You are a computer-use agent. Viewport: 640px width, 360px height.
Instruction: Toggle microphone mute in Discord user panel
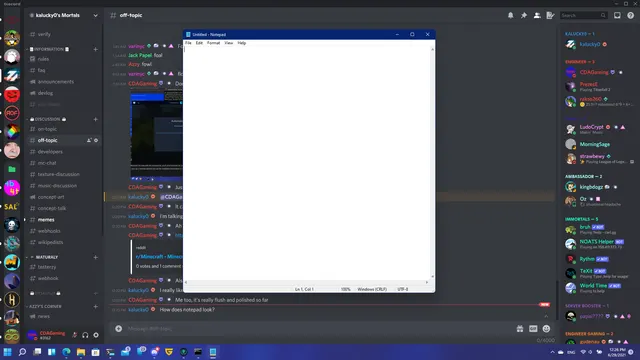(75, 335)
